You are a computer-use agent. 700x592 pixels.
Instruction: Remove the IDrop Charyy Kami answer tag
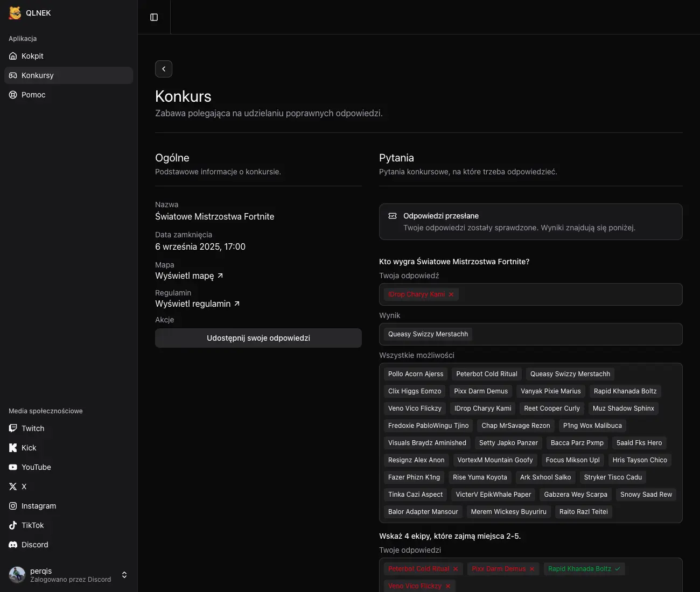click(451, 294)
